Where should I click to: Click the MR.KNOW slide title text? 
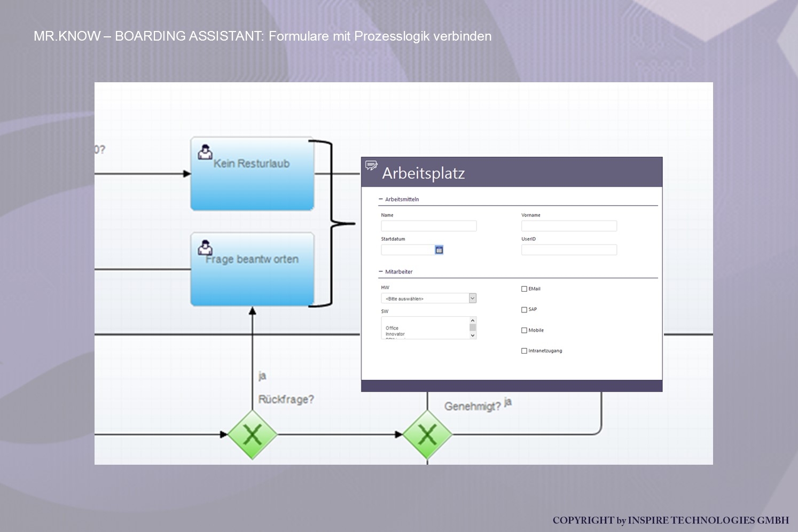click(262, 36)
